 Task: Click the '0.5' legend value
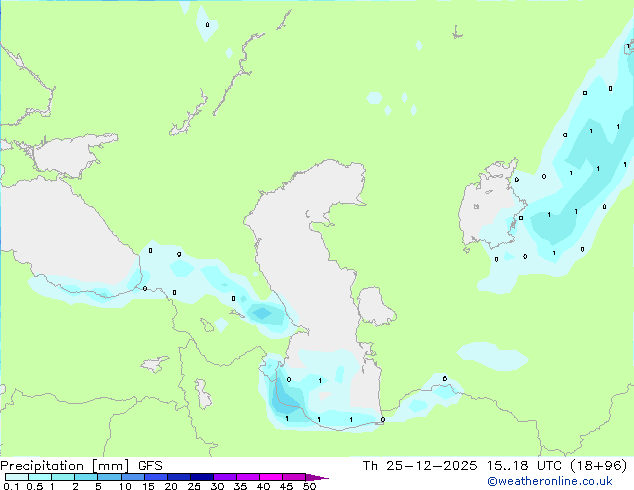[x=35, y=486]
